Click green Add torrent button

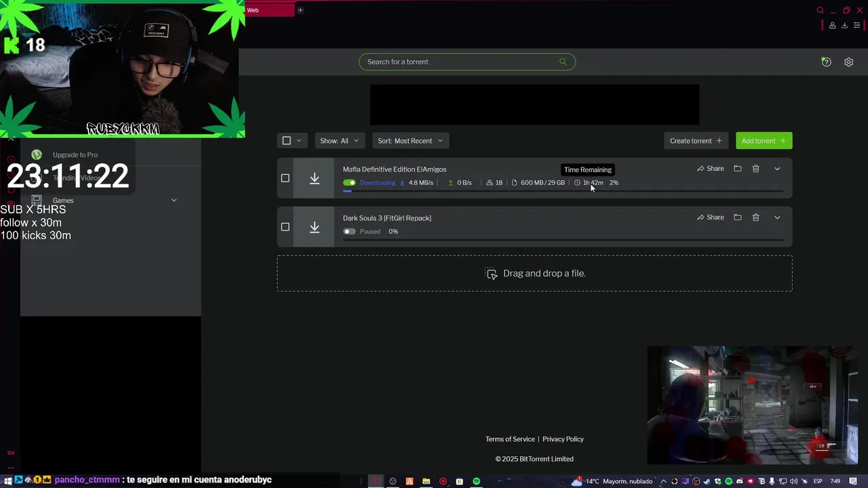point(764,140)
